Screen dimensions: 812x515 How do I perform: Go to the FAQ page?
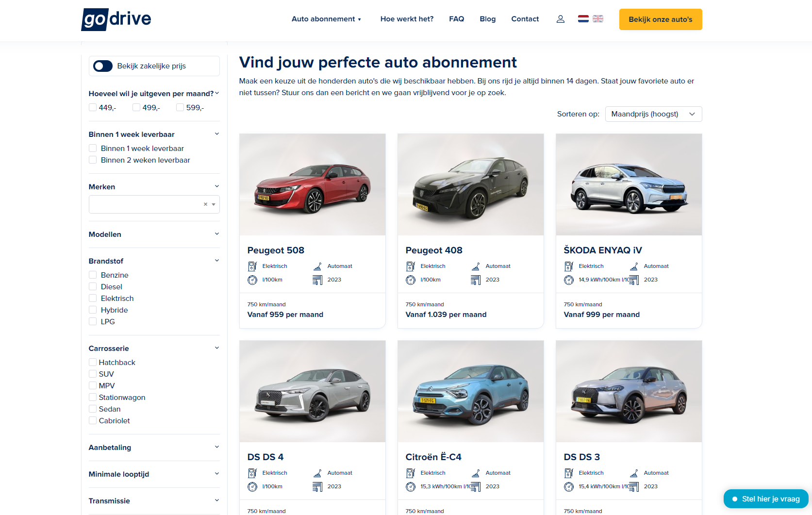456,19
